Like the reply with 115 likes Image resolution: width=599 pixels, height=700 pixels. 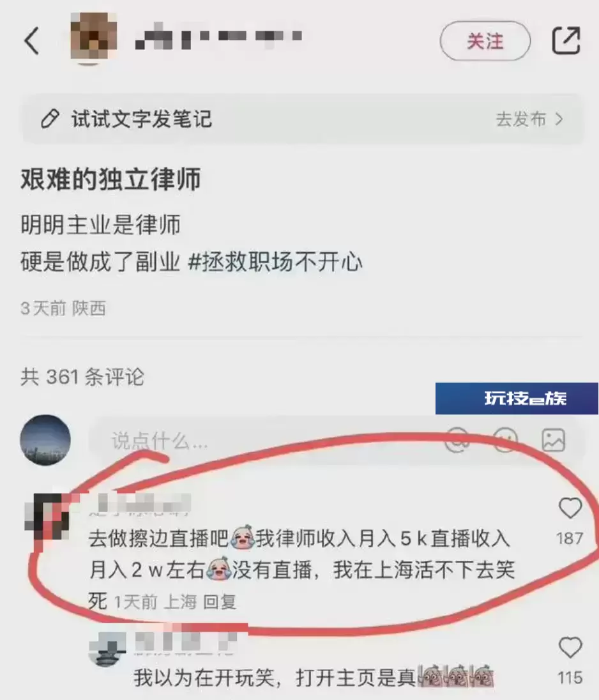click(x=570, y=648)
